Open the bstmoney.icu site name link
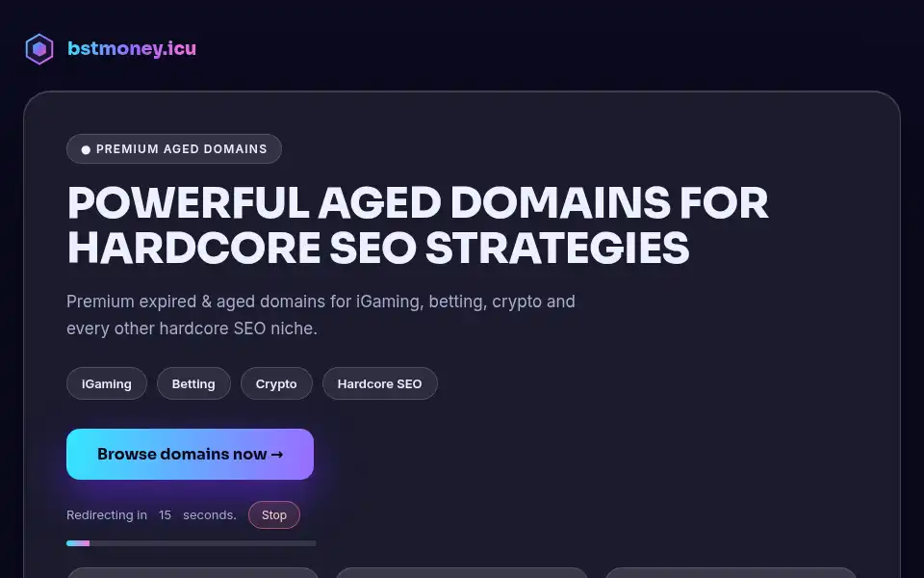The width and height of the screenshot is (924, 578). (x=132, y=48)
